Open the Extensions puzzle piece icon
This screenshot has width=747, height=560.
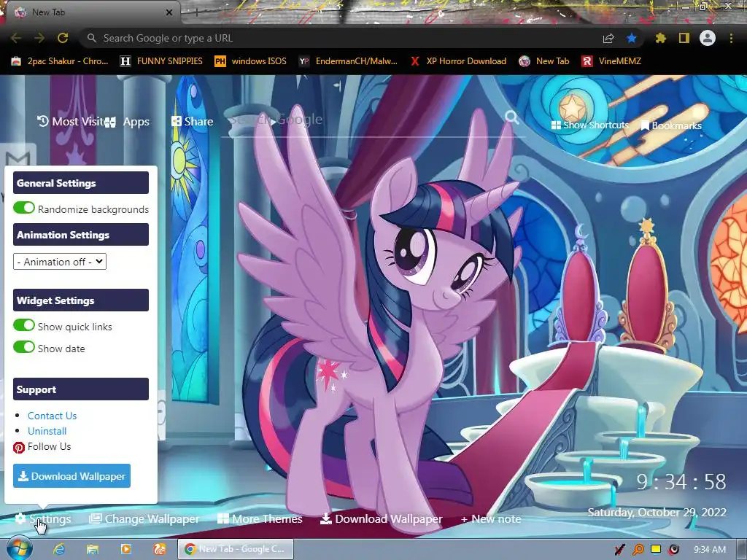pyautogui.click(x=661, y=38)
